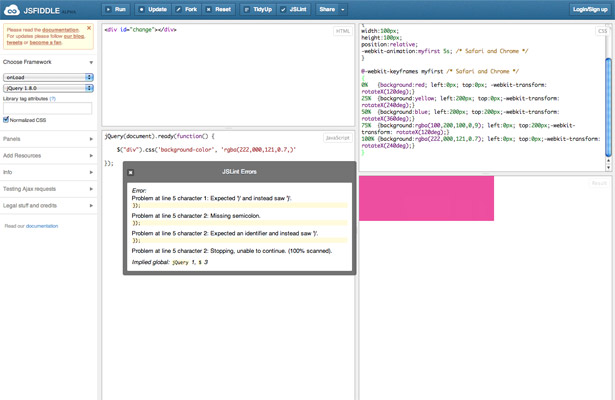
Task: Expand the Add Resources section
Action: pos(48,156)
